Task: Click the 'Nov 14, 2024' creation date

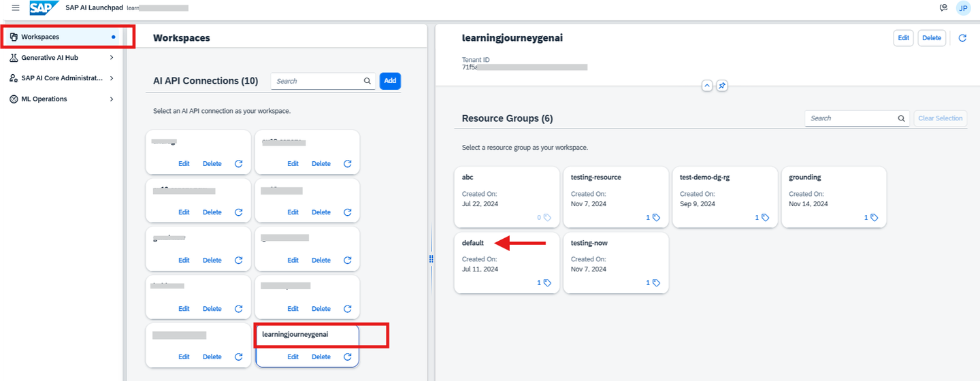Action: [808, 204]
